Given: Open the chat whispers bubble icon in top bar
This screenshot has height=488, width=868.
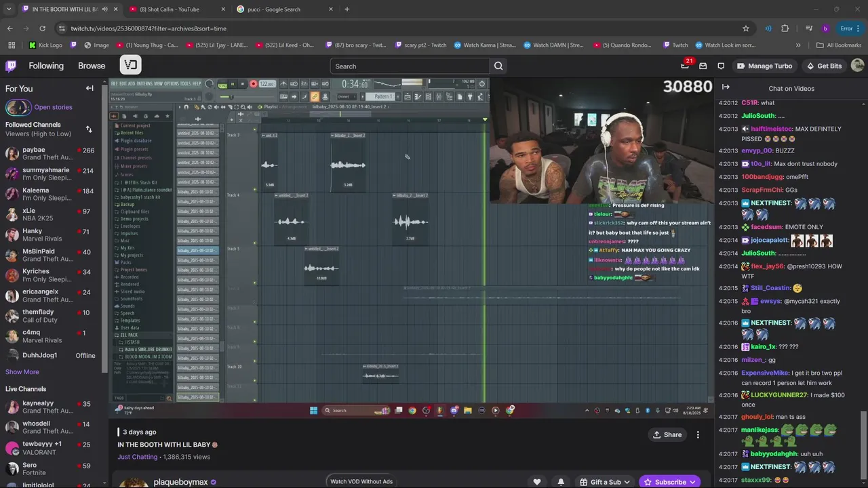Looking at the screenshot, I should 721,66.
